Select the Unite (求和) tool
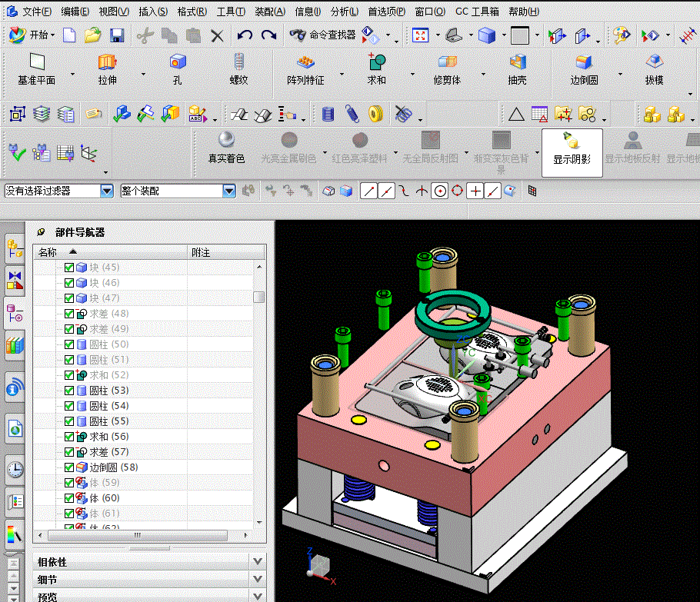The image size is (700, 602). (x=377, y=69)
